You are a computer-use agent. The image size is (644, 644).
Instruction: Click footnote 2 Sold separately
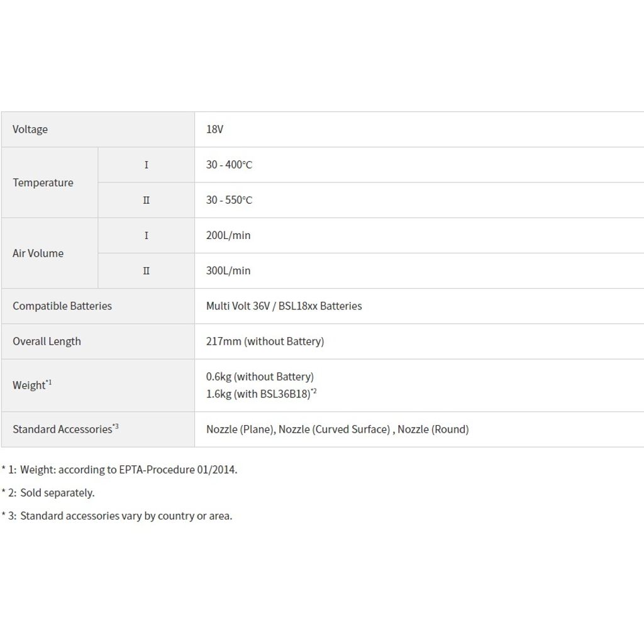(x=48, y=492)
